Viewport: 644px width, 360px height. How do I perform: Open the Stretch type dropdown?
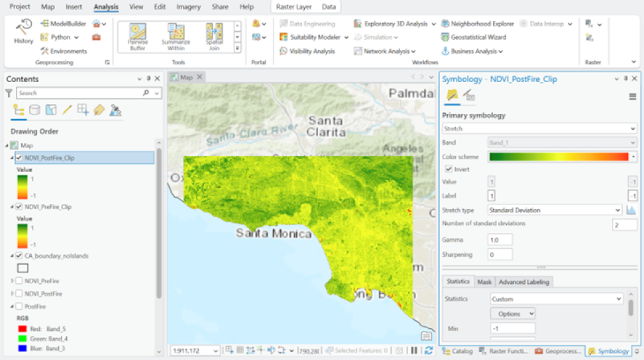(555, 210)
